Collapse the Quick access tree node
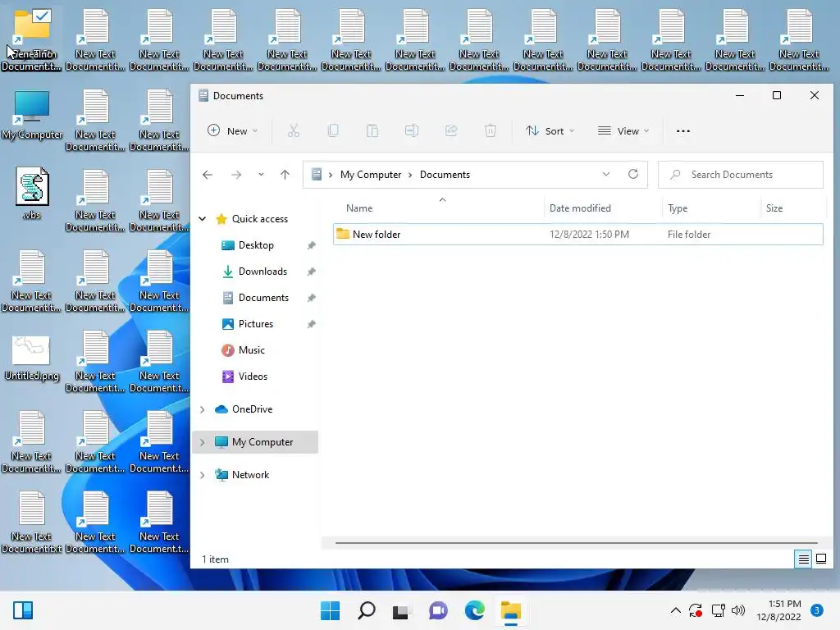The height and width of the screenshot is (630, 840). [x=203, y=218]
